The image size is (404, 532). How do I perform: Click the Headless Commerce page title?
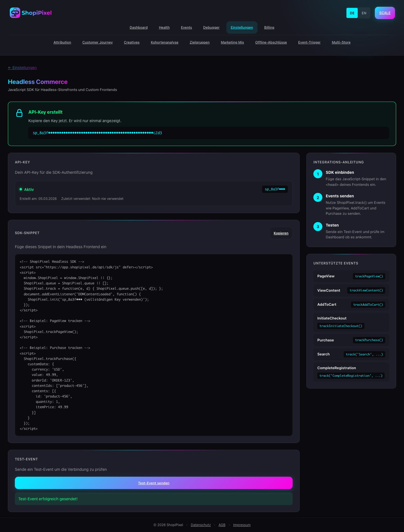tap(38, 82)
